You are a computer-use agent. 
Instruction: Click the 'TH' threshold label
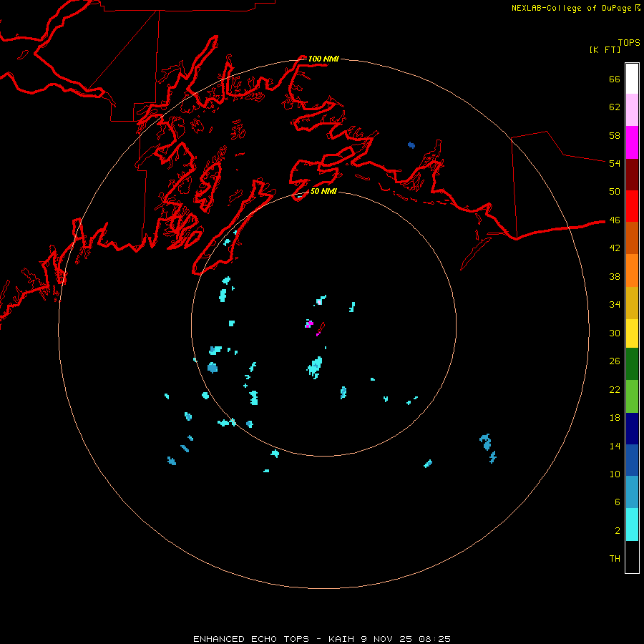[615, 559]
